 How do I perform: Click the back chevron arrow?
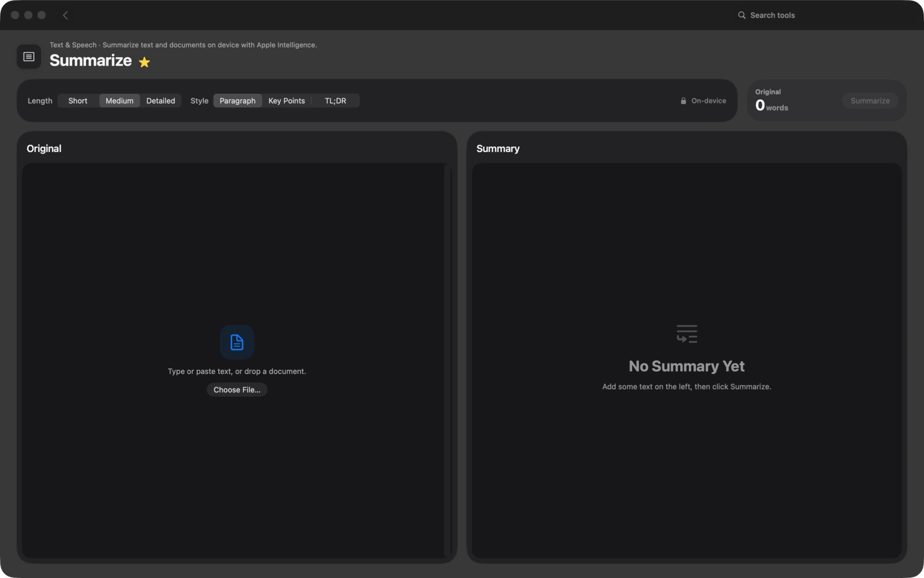click(65, 15)
